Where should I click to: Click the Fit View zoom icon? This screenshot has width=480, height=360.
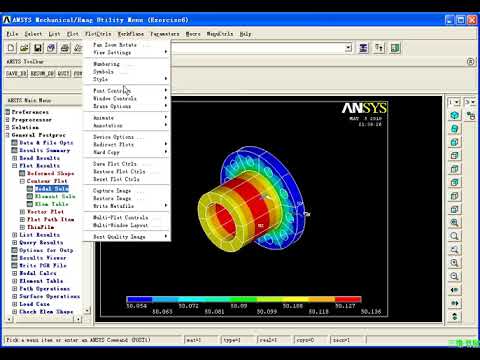pos(454,223)
